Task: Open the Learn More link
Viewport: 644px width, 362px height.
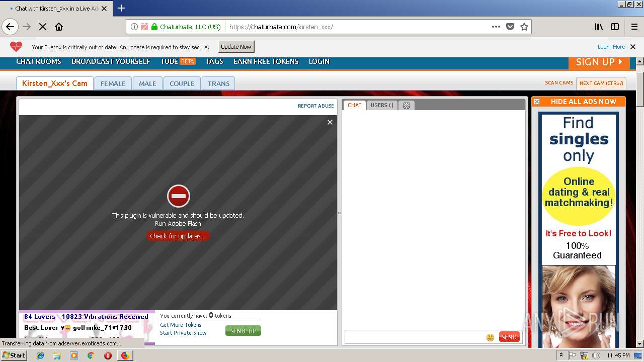Action: [x=611, y=47]
